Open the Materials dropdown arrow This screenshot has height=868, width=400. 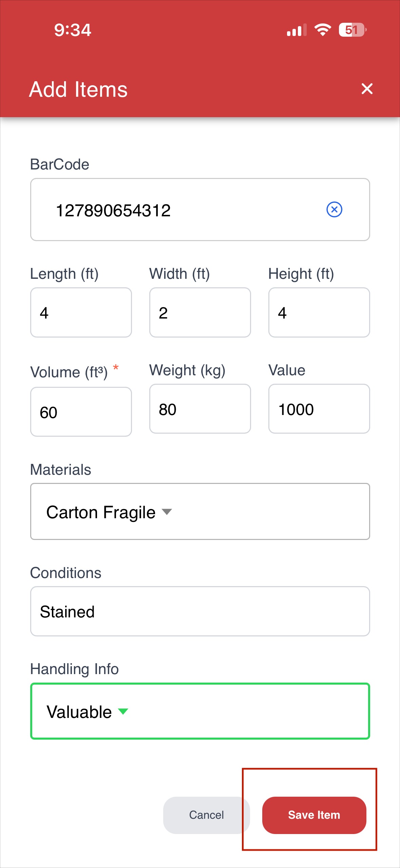pyautogui.click(x=167, y=511)
